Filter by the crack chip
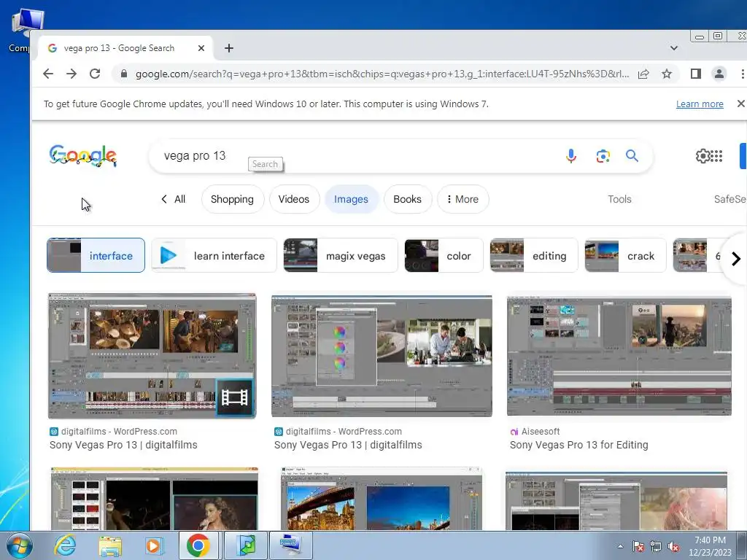Image resolution: width=747 pixels, height=560 pixels. tap(625, 255)
